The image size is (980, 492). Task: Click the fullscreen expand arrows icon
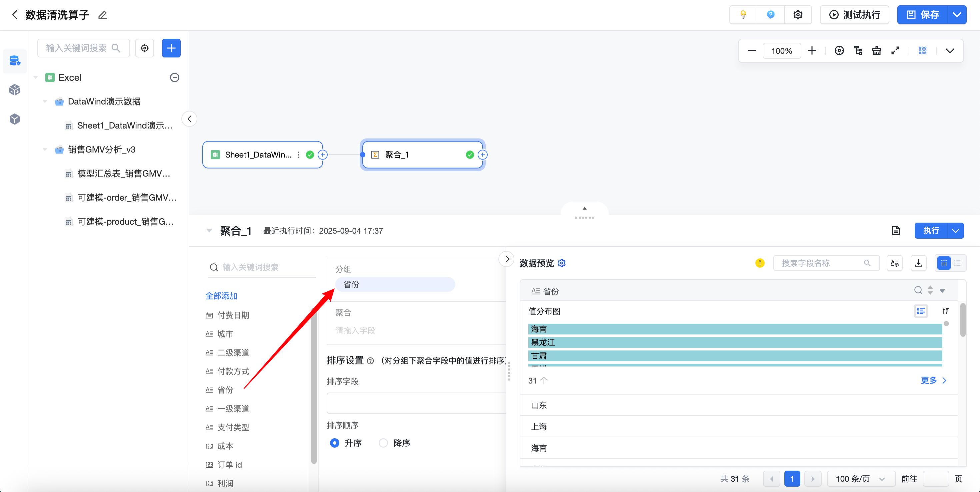895,51
